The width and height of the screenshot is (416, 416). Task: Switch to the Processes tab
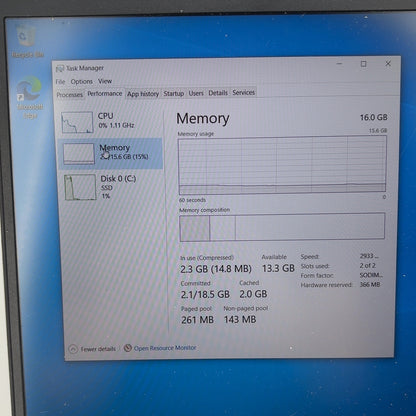pyautogui.click(x=69, y=95)
